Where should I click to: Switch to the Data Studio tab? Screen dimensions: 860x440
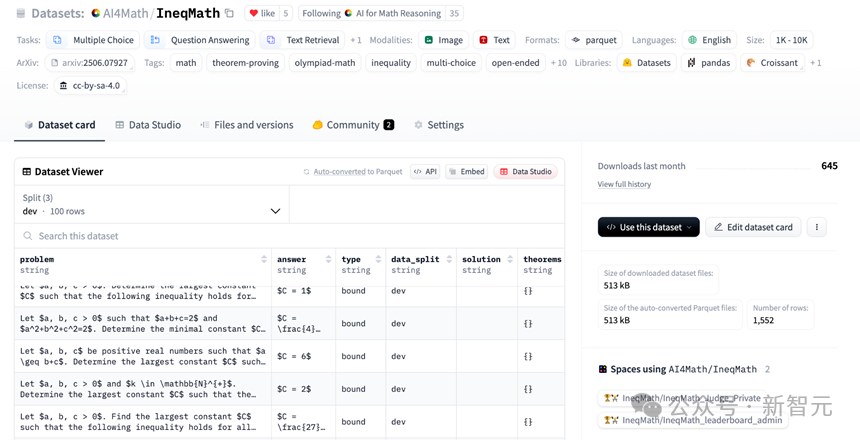148,125
